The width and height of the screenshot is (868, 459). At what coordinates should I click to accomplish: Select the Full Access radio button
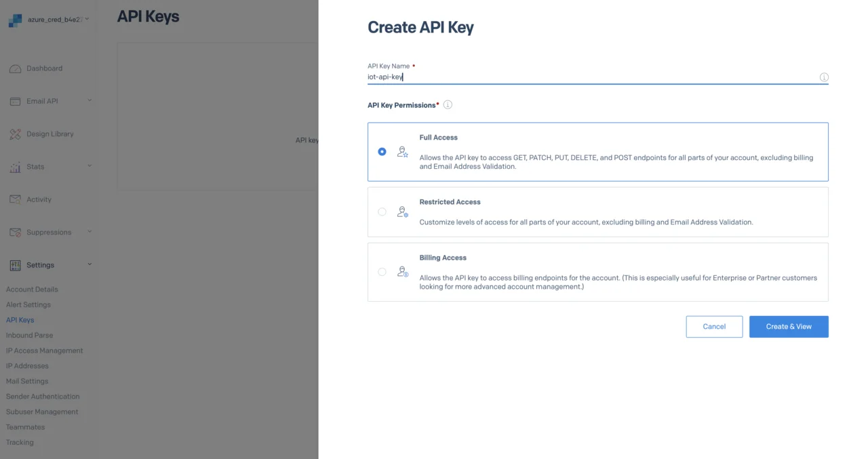coord(382,152)
